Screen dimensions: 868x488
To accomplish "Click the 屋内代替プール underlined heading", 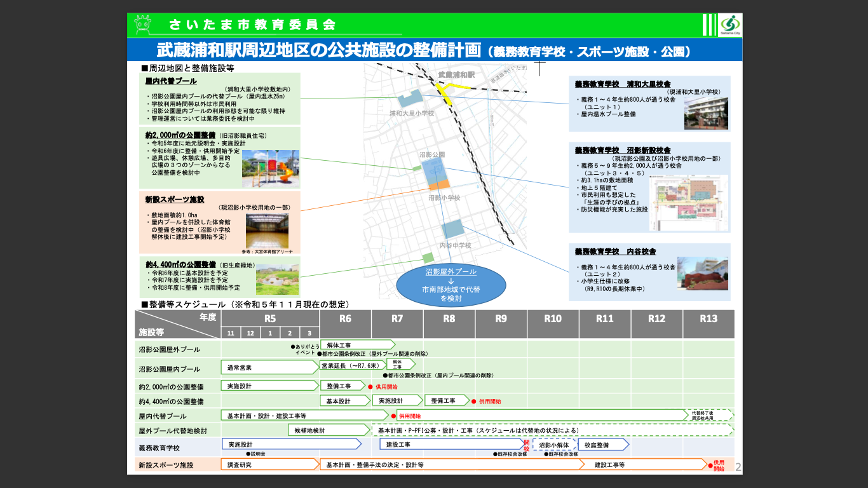I will [x=171, y=81].
